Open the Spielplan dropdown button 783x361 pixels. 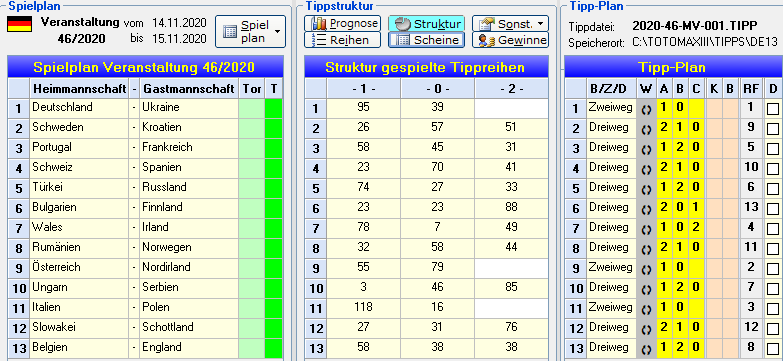point(251,31)
